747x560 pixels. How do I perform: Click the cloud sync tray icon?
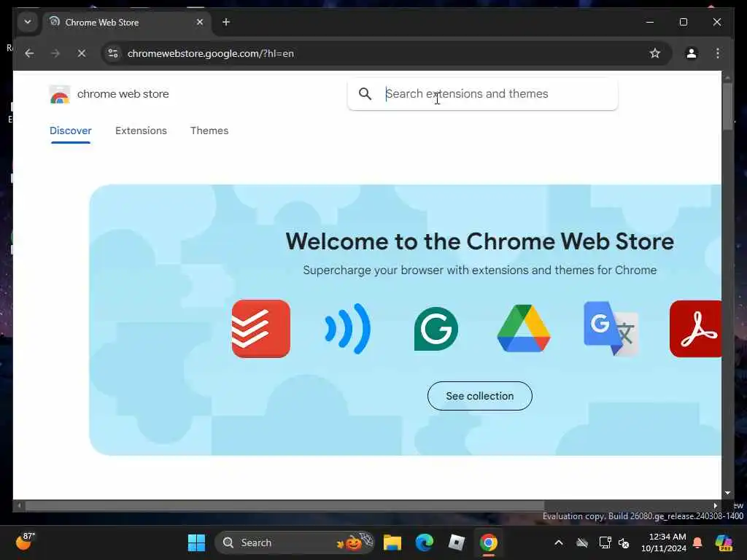[x=582, y=542]
